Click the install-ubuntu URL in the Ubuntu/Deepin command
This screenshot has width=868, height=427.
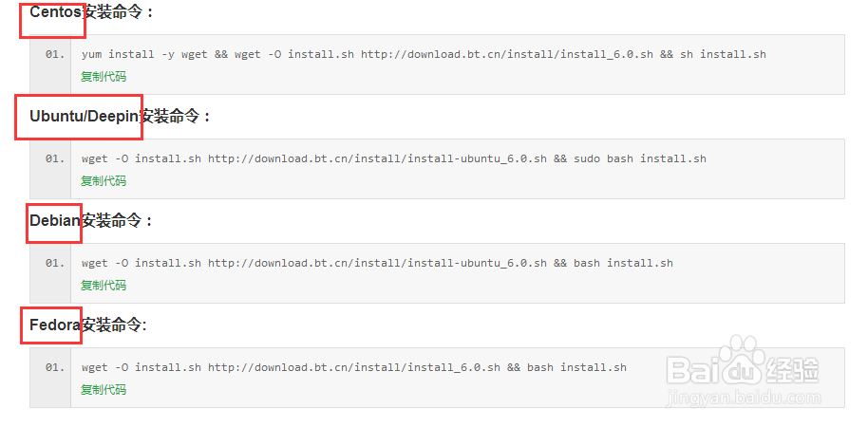click(377, 158)
